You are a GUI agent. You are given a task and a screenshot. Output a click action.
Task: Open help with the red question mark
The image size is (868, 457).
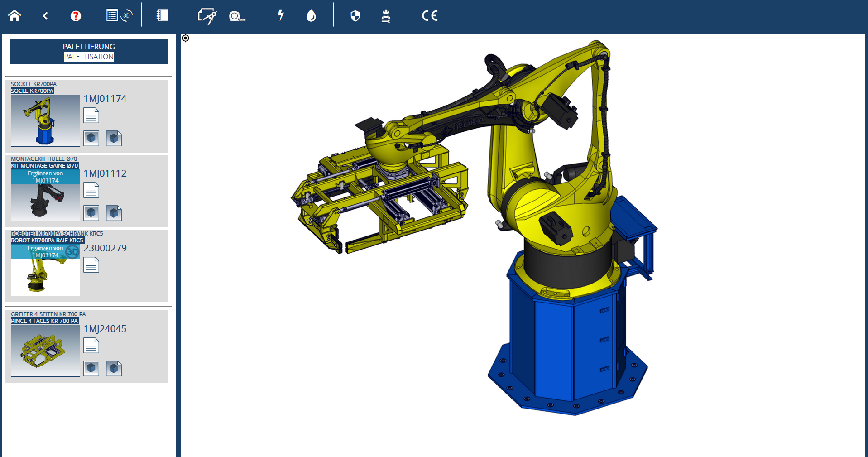pos(76,16)
